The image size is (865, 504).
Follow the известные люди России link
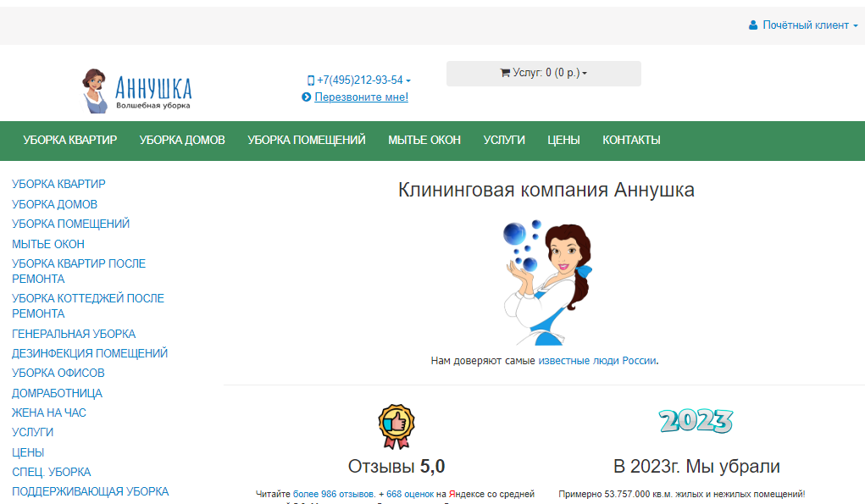pos(597,360)
